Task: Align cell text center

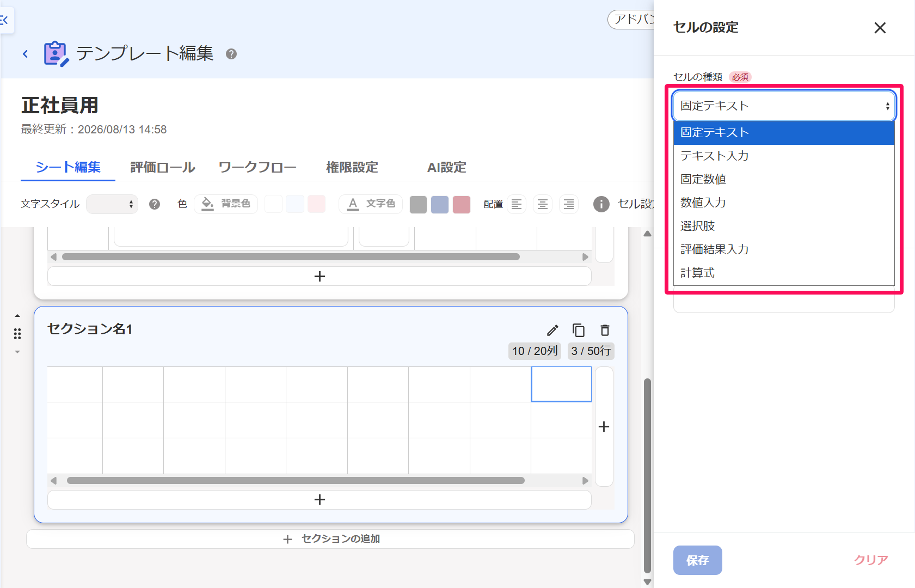Action: pos(543,204)
